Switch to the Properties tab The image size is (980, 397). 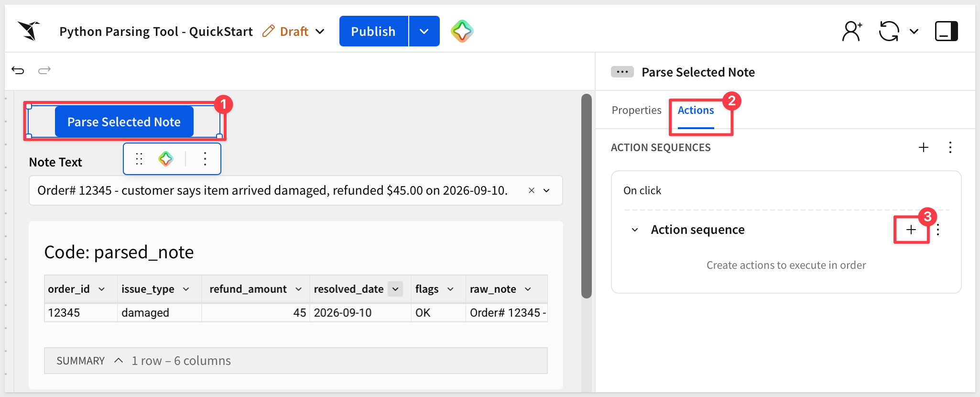[x=636, y=110]
